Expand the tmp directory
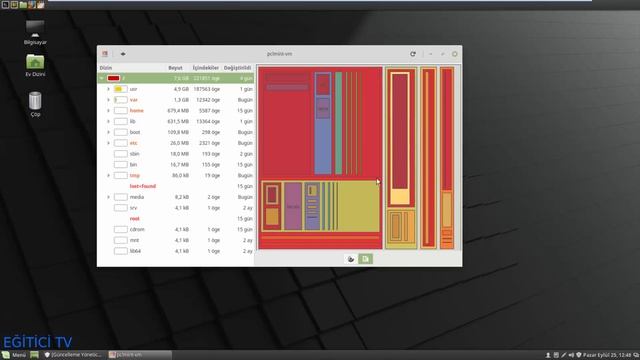 (109, 176)
